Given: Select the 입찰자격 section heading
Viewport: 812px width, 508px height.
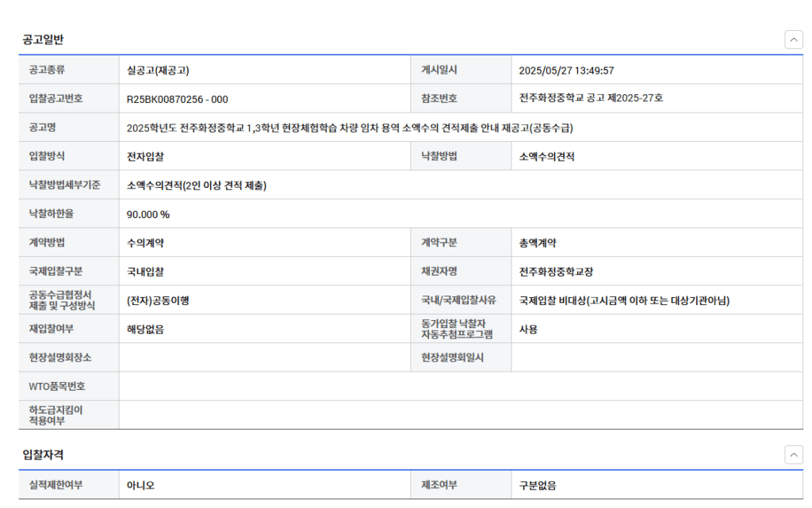Looking at the screenshot, I should [43, 455].
